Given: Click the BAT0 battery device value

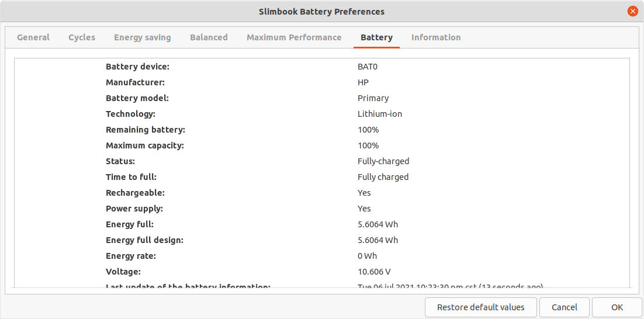Looking at the screenshot, I should coord(368,67).
